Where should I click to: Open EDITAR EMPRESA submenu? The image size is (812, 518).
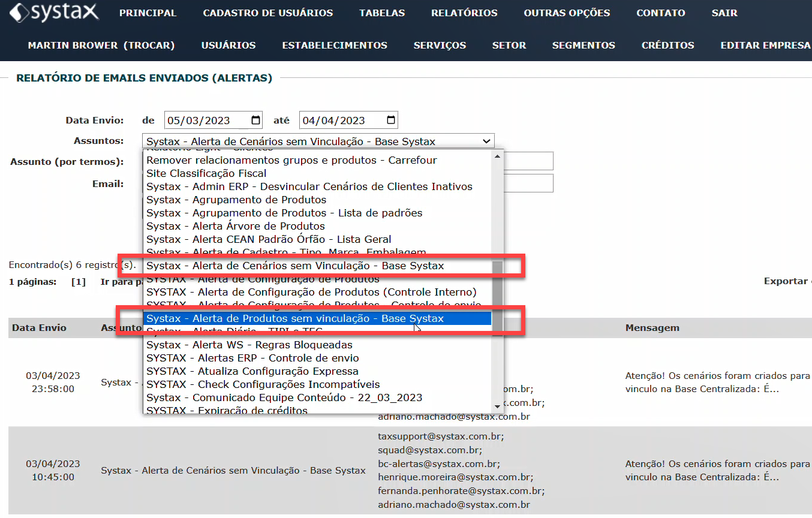[x=766, y=45]
